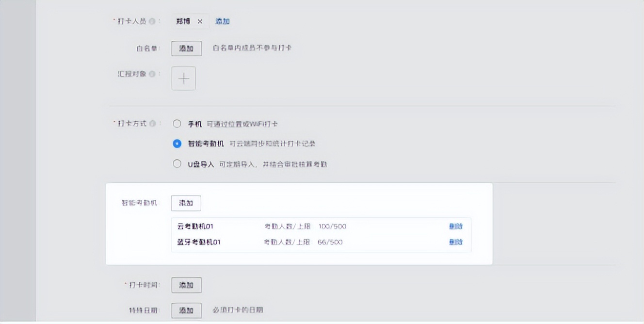Click 删除 for 蓝牙考勤机01
Viewport: 644px width, 324px height.
point(455,242)
